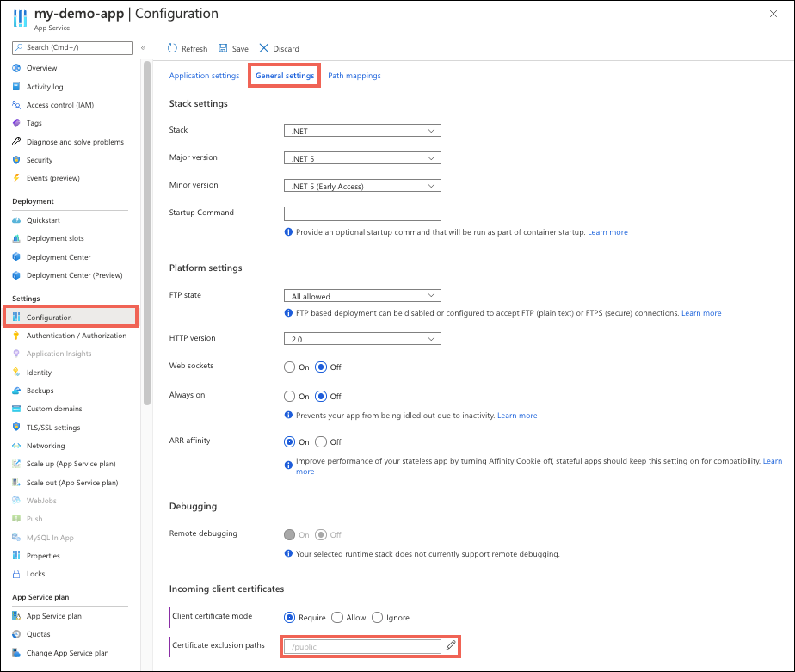Open Locks in the settings menu
The height and width of the screenshot is (672, 795).
35,574
